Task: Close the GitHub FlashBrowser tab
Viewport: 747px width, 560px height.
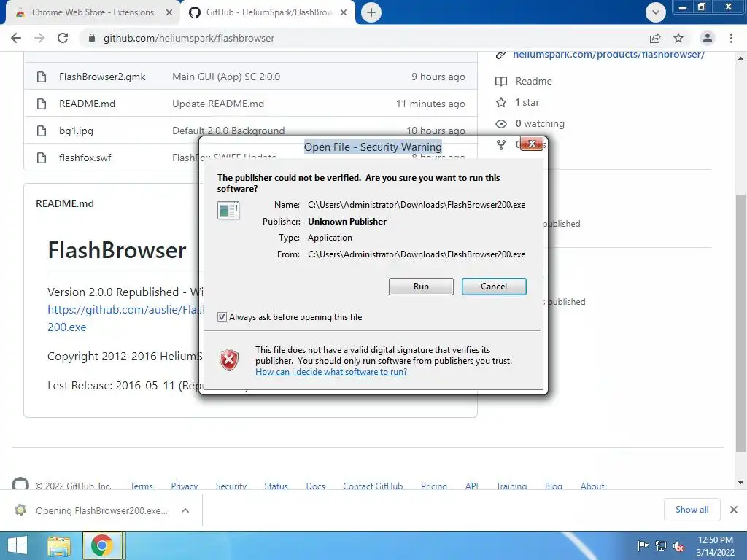Action: [x=344, y=12]
